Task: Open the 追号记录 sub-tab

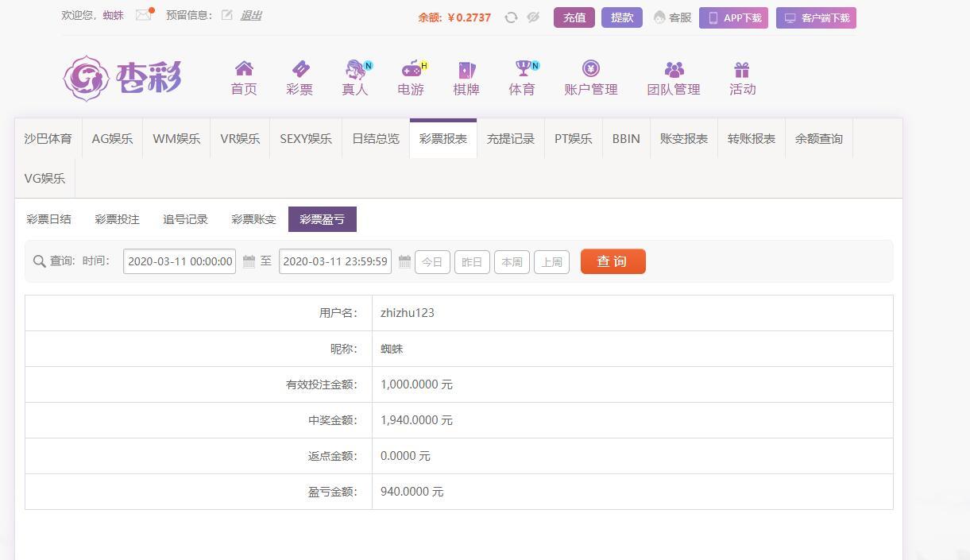Action: [x=185, y=219]
